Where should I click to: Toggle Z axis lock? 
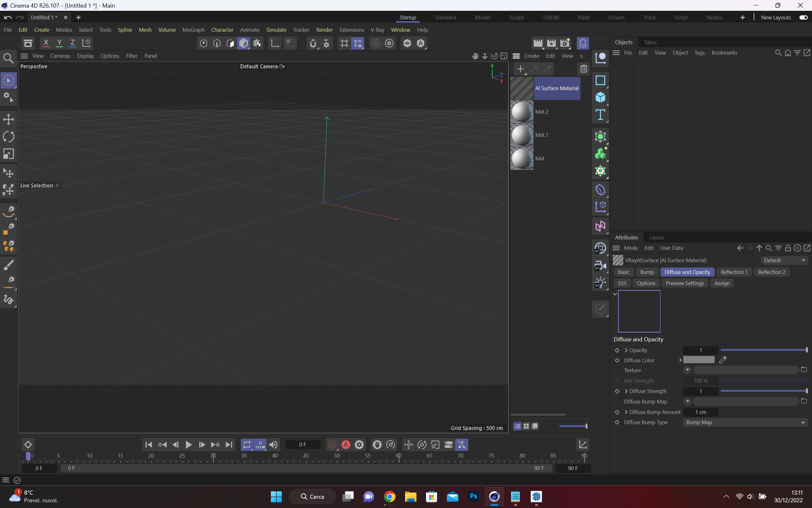click(72, 43)
